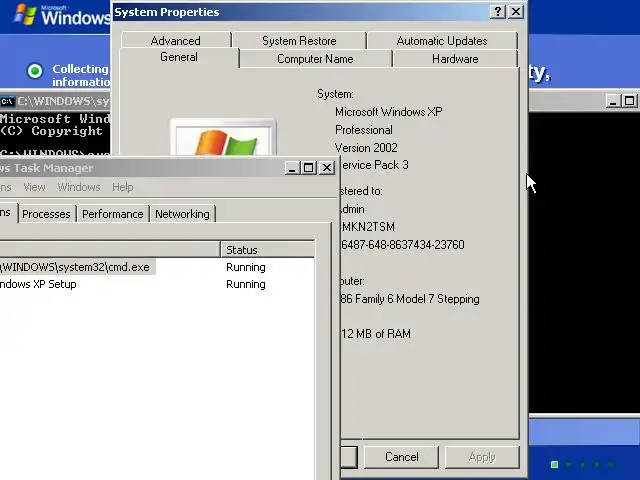640x480 pixels.
Task: Open the Advanced tab in System Properties
Action: pyautogui.click(x=176, y=41)
